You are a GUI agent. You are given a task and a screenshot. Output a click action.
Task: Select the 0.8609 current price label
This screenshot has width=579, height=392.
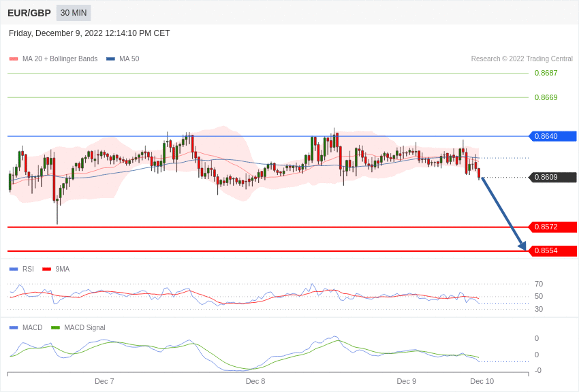pos(553,177)
